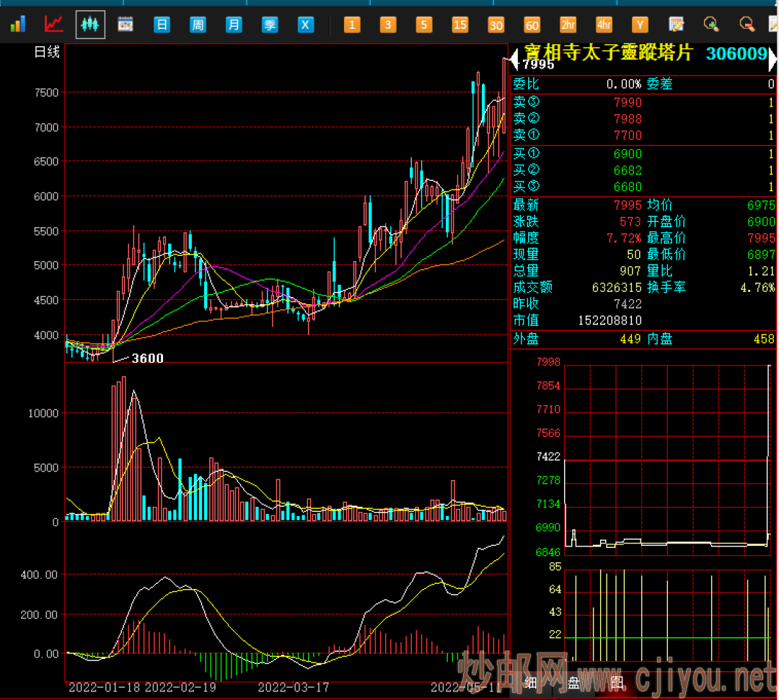Toggle the monthly 月 period button

pyautogui.click(x=234, y=25)
